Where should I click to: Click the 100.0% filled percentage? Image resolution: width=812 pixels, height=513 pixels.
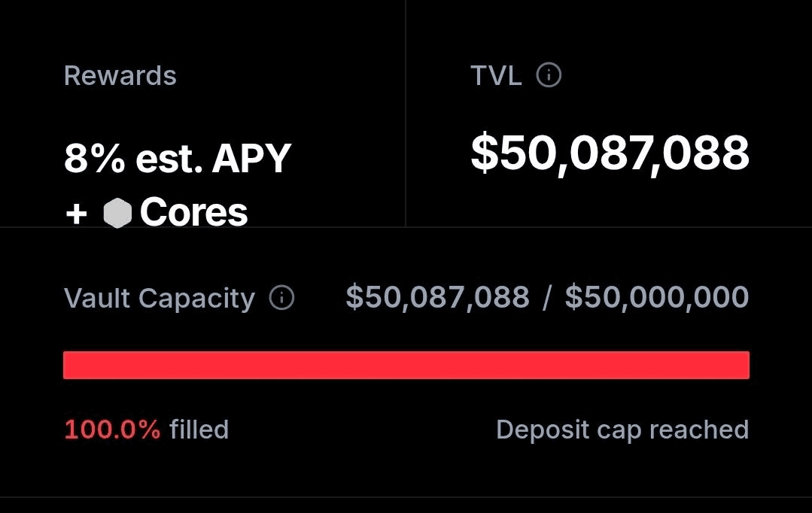[x=112, y=430]
